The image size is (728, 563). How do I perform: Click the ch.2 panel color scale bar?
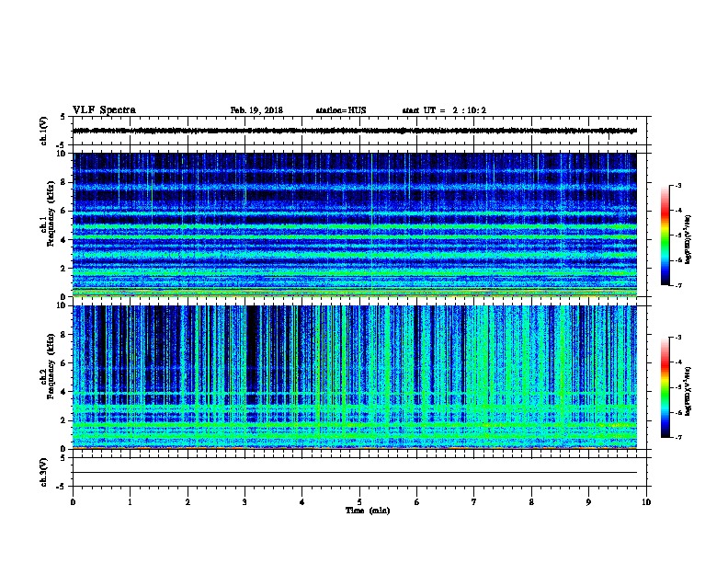665,387
